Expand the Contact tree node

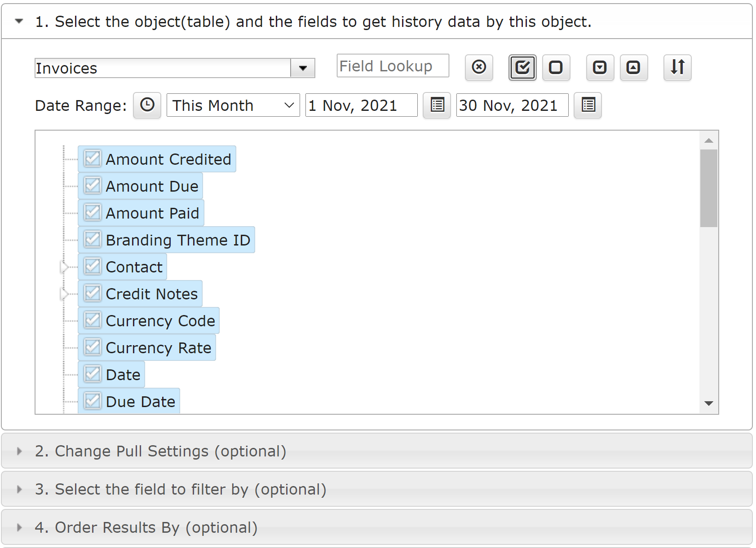click(64, 267)
